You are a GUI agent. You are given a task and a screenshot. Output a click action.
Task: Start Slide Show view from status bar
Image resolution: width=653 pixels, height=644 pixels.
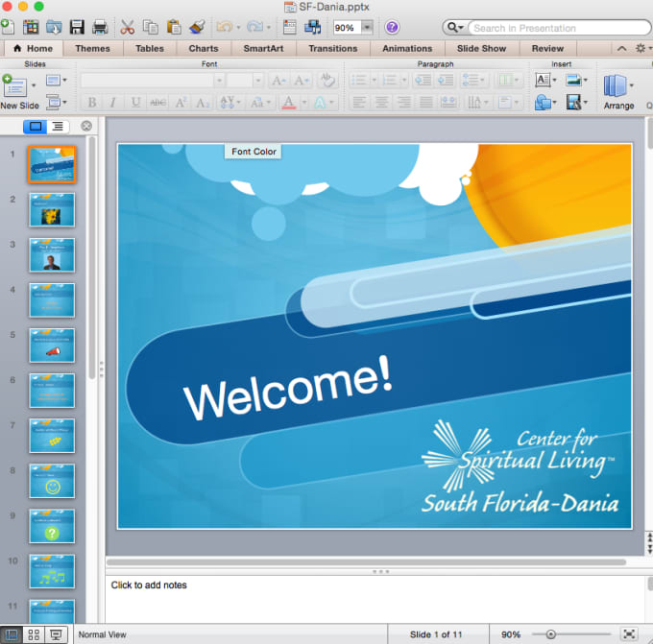(x=56, y=634)
